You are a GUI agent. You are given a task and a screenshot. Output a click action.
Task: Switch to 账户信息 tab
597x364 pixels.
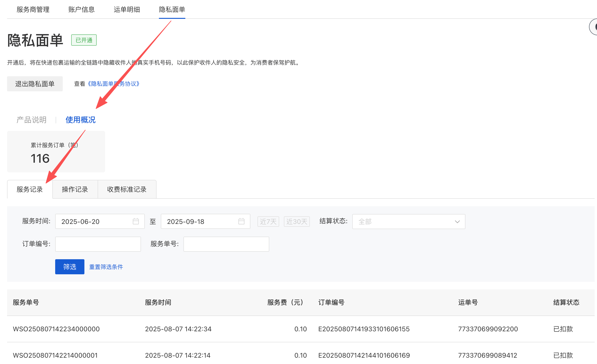click(x=81, y=10)
